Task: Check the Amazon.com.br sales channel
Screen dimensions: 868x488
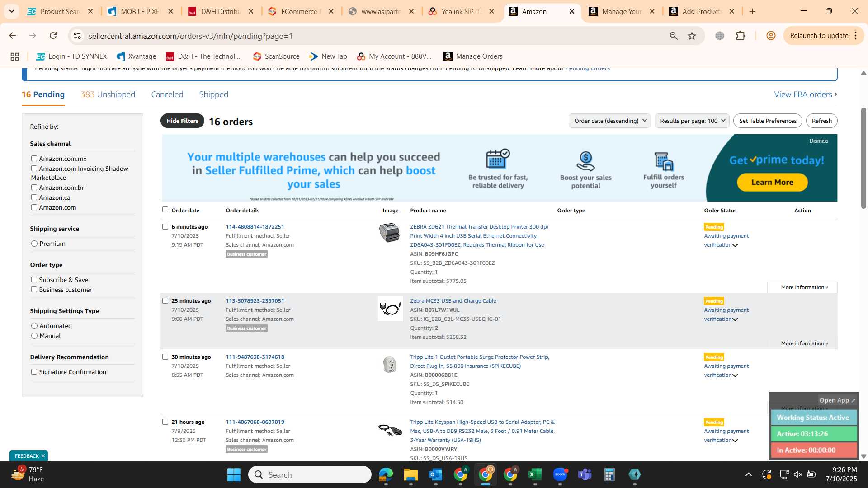Action: click(x=34, y=188)
